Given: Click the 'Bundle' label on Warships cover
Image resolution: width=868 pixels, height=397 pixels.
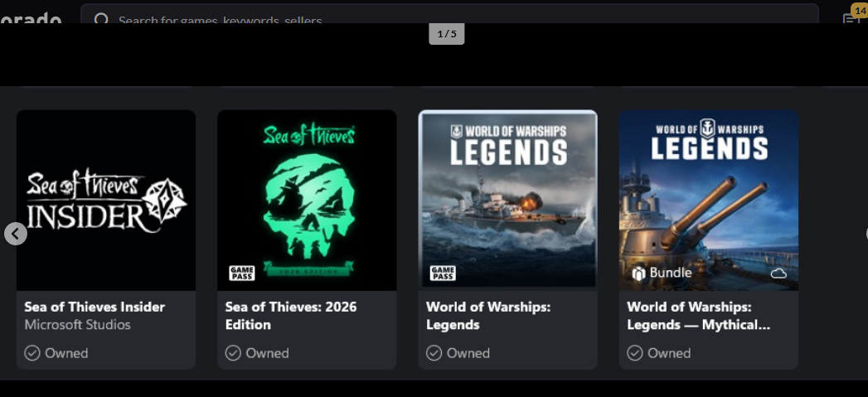Looking at the screenshot, I should coord(671,273).
